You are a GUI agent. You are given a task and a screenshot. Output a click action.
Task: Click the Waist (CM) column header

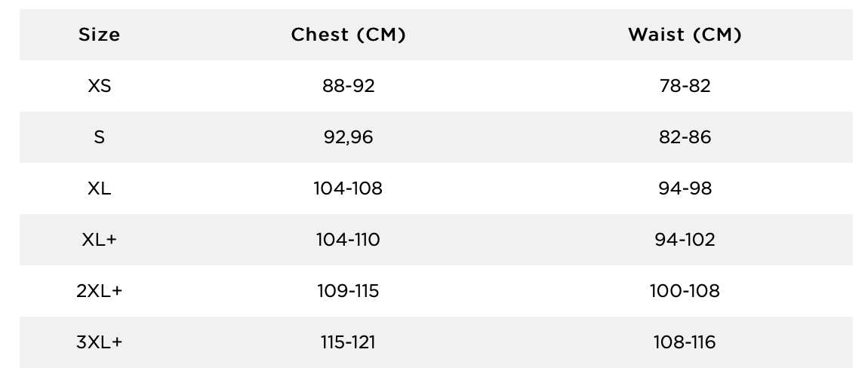click(685, 35)
